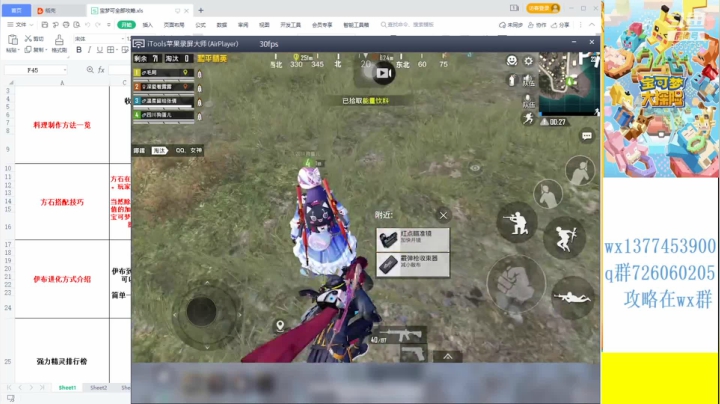The image size is (720, 404).
Task: Click the orange login account button
Action: pyautogui.click(x=543, y=8)
